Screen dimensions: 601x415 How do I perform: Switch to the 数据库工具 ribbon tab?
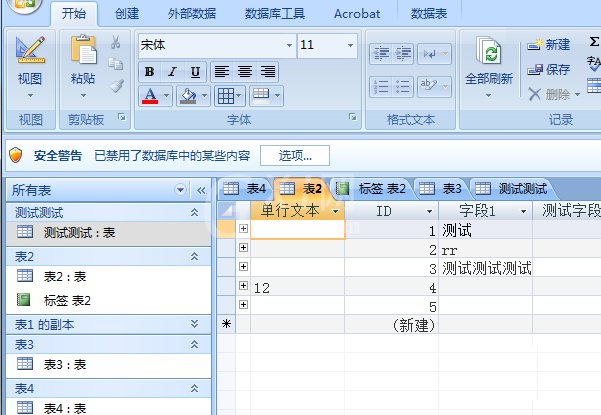[275, 14]
